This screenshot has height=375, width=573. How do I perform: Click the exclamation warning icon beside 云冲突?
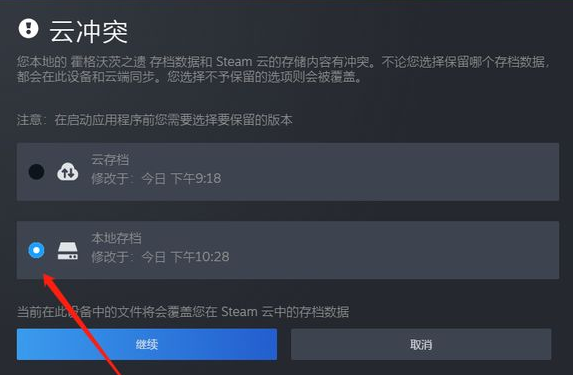coord(29,29)
